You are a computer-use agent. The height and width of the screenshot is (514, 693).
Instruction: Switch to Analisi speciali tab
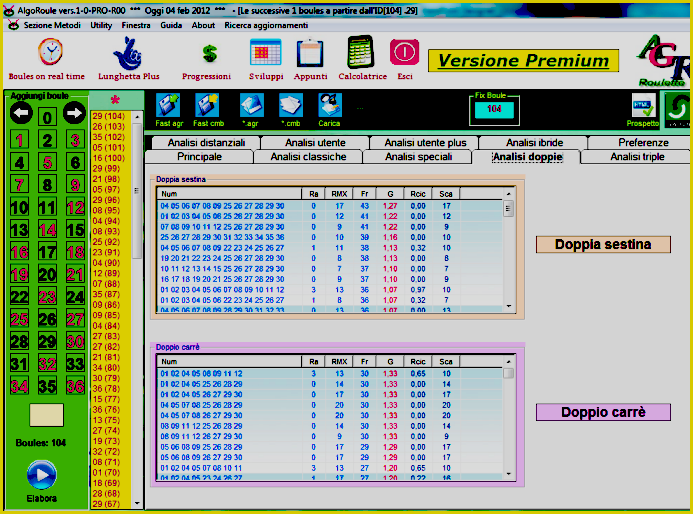click(x=418, y=157)
